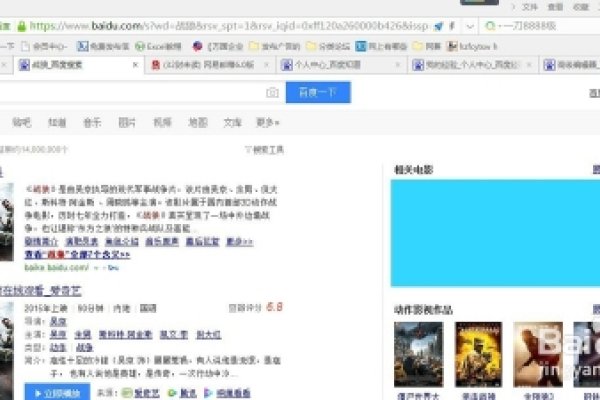Go to the 知道 category tab
This screenshot has height=400, width=600.
tap(57, 122)
